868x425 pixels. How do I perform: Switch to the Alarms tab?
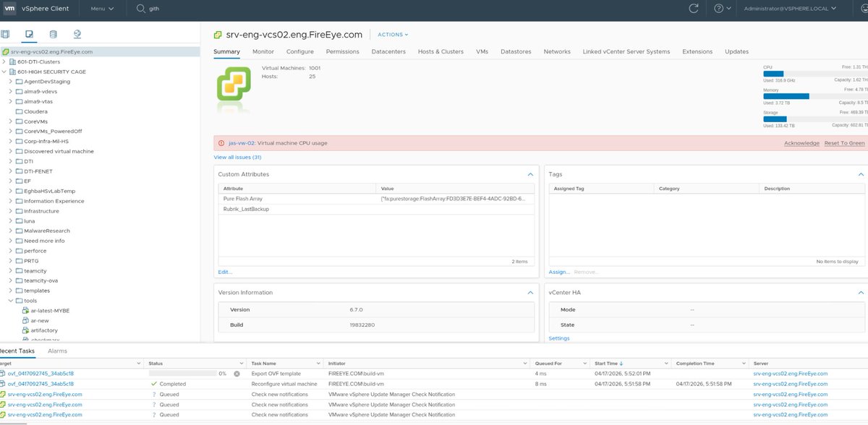tap(57, 351)
